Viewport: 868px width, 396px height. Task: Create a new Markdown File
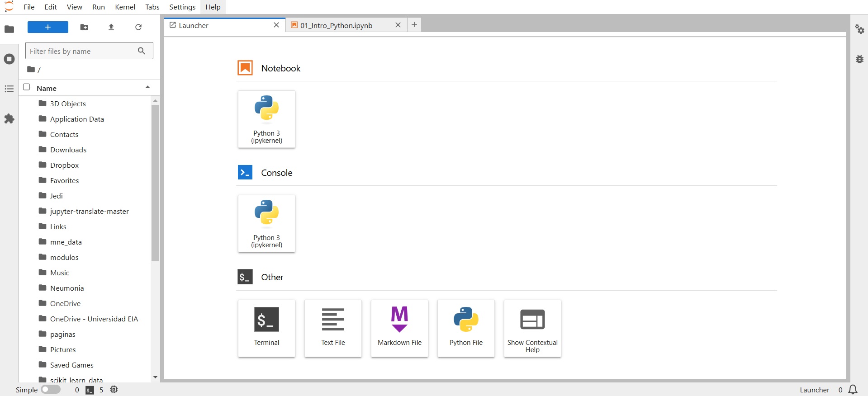[x=399, y=328]
